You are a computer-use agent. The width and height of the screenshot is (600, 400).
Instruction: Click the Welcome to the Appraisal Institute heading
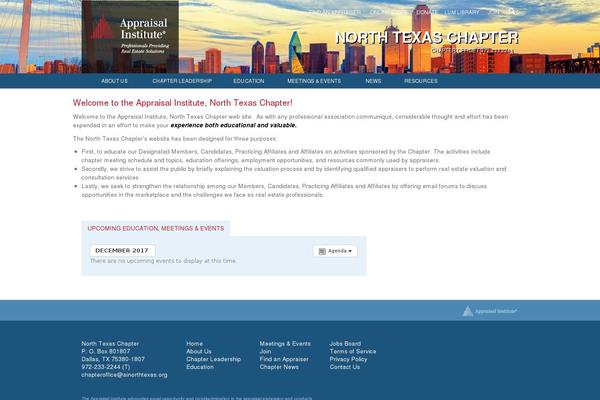183,103
